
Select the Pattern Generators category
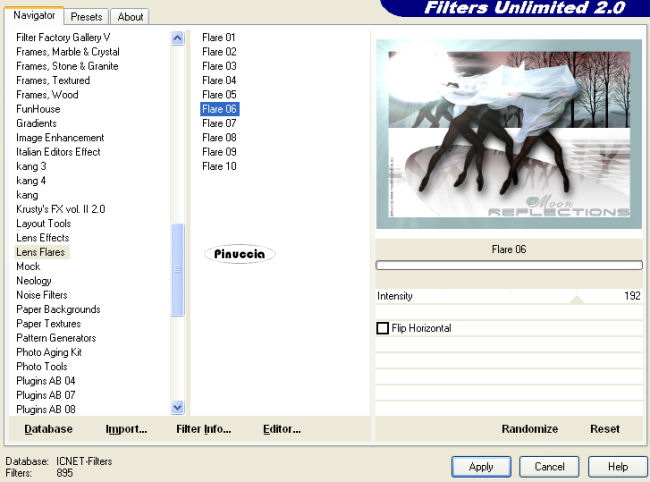[56, 338]
